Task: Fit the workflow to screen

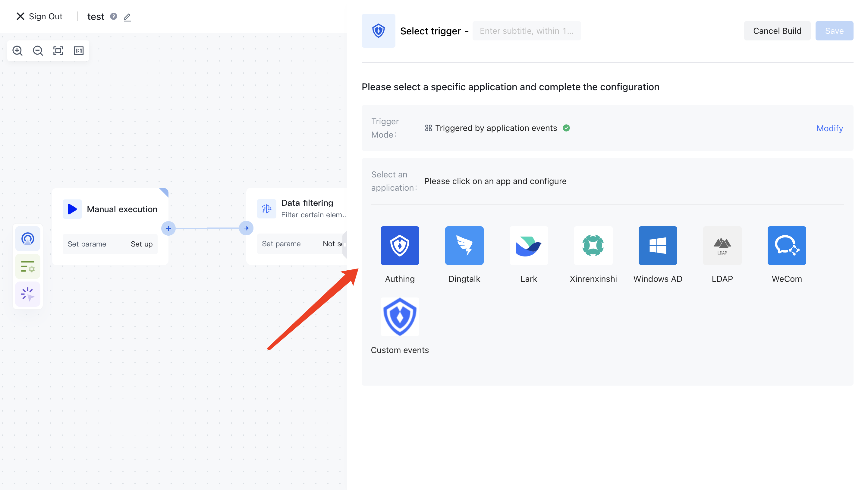Action: (58, 51)
